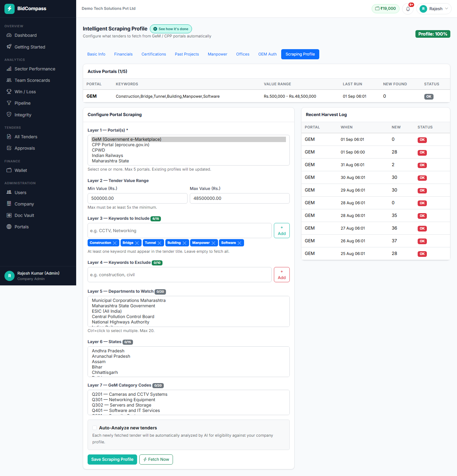This screenshot has width=457, height=476.
Task: Click Wallet icon in sidebar
Action: click(9, 170)
